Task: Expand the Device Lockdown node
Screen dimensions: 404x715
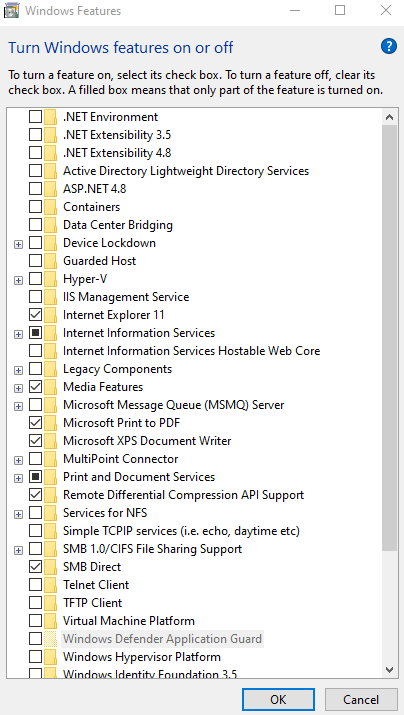Action: [x=18, y=244]
